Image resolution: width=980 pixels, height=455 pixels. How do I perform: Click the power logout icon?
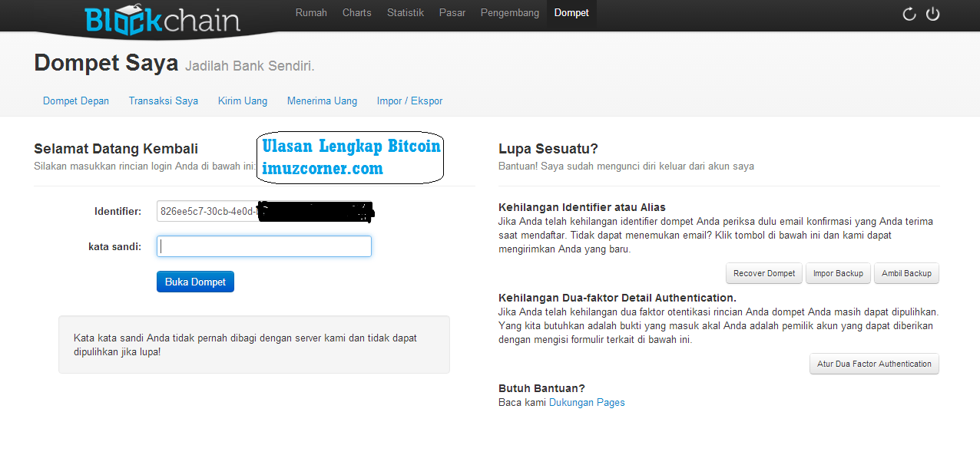click(933, 14)
